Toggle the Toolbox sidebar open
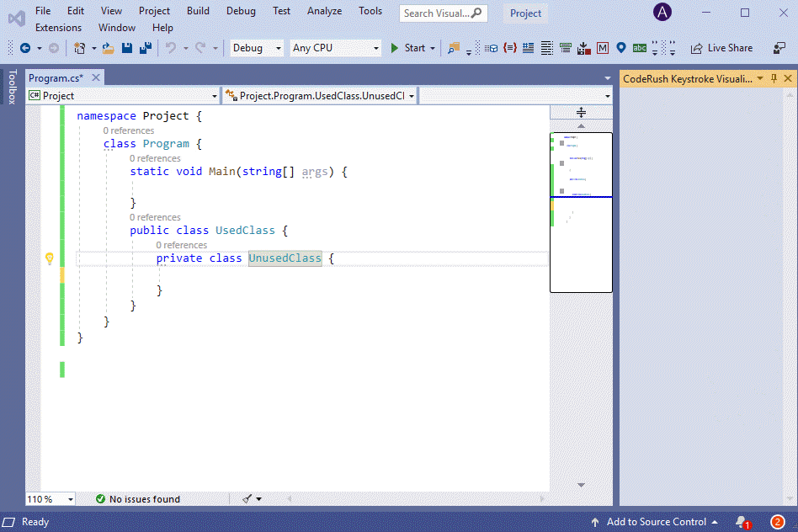798x532 pixels. pyautogui.click(x=9, y=93)
